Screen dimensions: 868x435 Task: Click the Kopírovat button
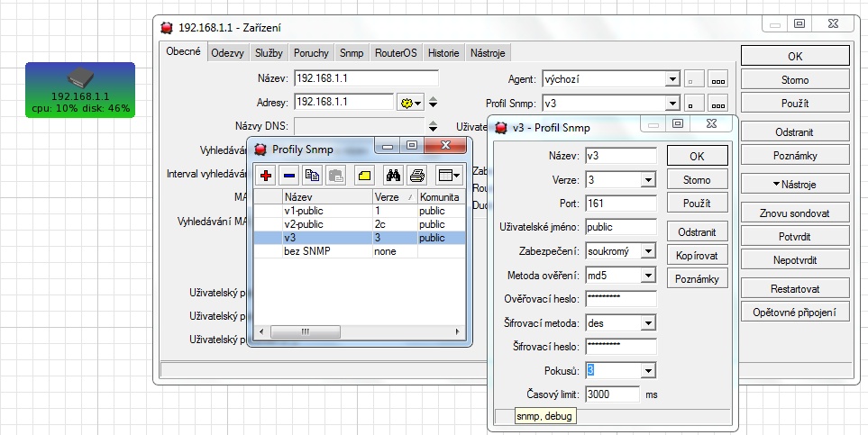point(697,256)
